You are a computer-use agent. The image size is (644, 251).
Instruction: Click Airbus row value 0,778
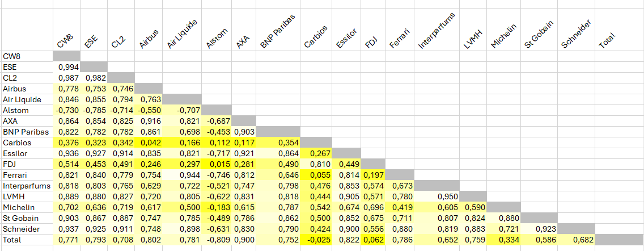click(x=66, y=89)
